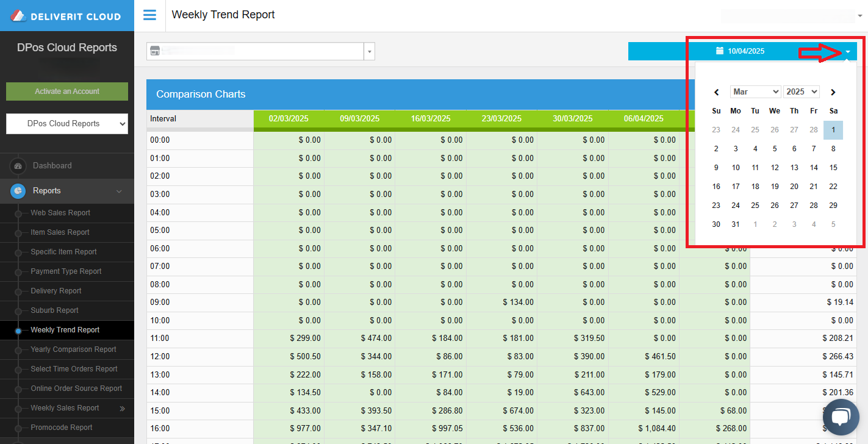This screenshot has height=444, width=868.
Task: Click the store icon in selector
Action: click(x=155, y=51)
